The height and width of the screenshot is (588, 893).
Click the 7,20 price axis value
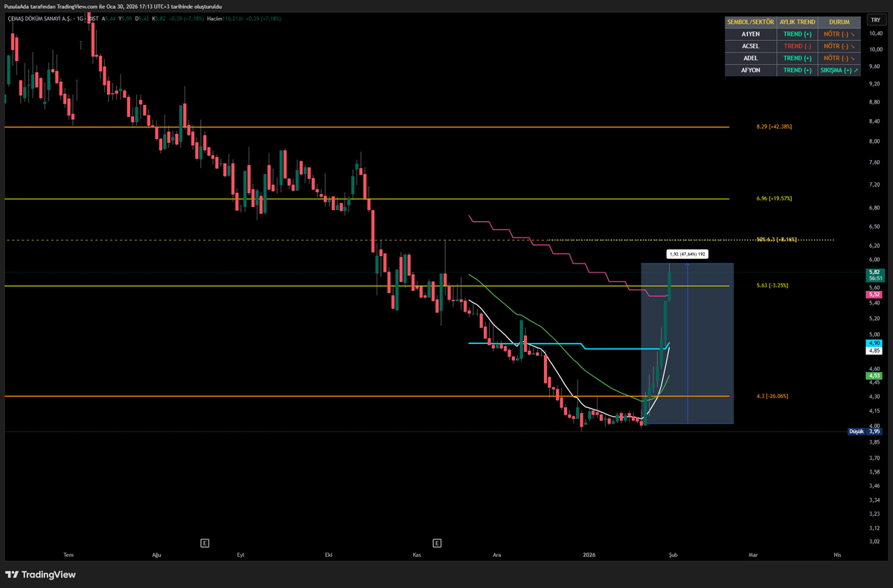[874, 183]
